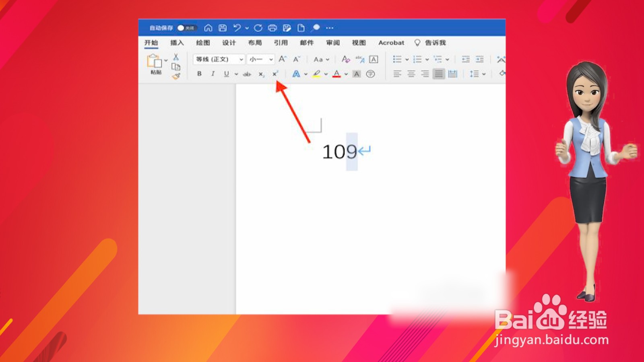Image resolution: width=644 pixels, height=362 pixels.
Task: Expand the paste options arrow
Action: (x=166, y=61)
